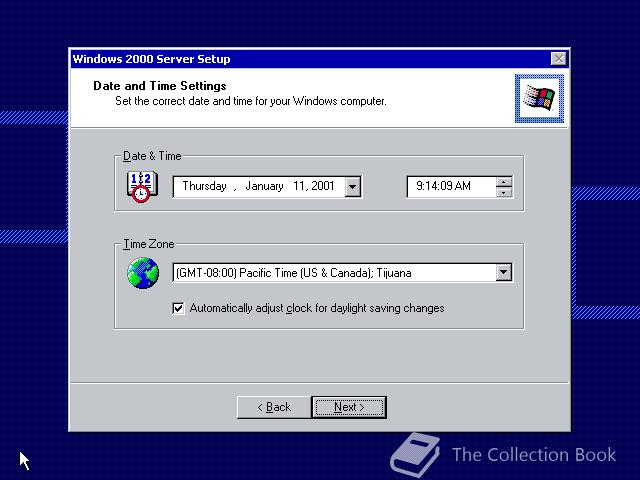Screen dimensions: 640x480
Task: Increase time with the up spinner arrow
Action: pos(504,182)
